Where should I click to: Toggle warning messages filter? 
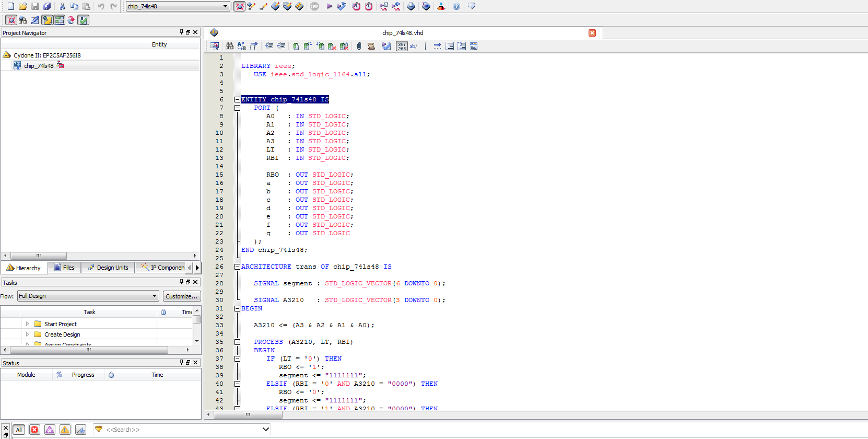[x=65, y=430]
